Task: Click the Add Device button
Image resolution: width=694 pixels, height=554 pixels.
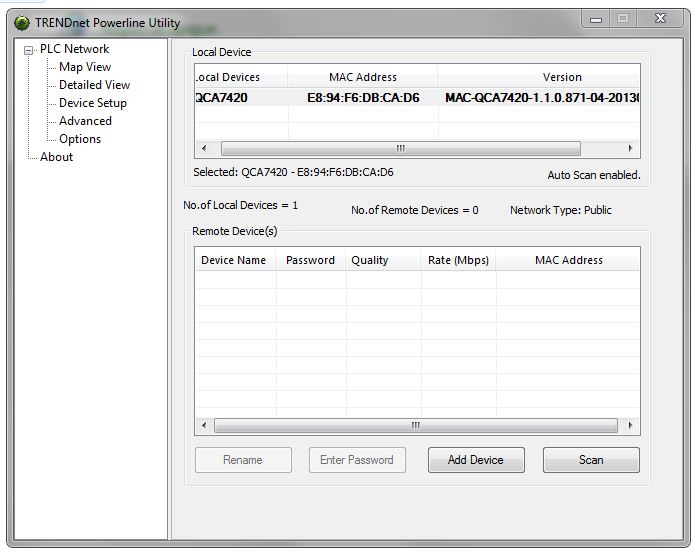Action: [476, 460]
